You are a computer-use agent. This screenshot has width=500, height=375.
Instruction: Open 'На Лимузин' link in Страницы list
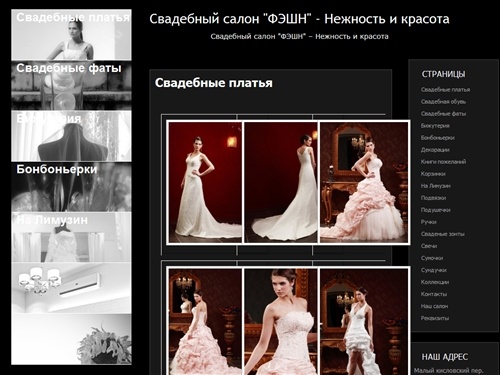point(435,186)
